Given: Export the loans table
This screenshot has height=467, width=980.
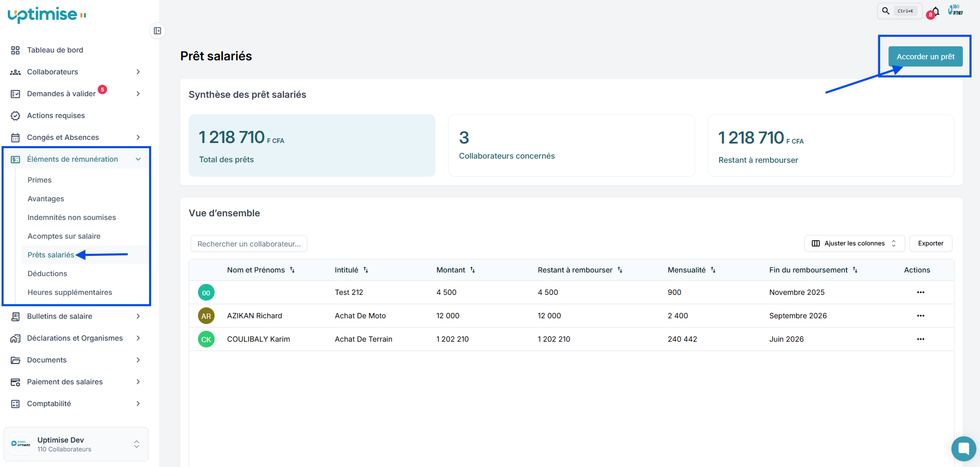Looking at the screenshot, I should click(930, 243).
